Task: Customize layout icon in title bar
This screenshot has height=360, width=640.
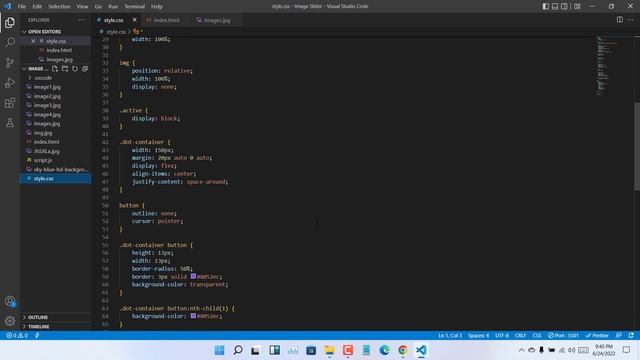Action: pos(577,6)
